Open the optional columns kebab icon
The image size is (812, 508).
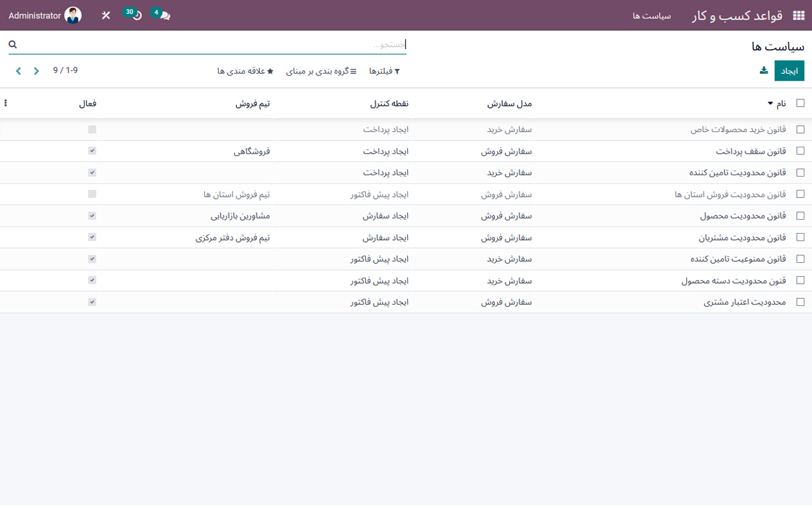coord(5,102)
